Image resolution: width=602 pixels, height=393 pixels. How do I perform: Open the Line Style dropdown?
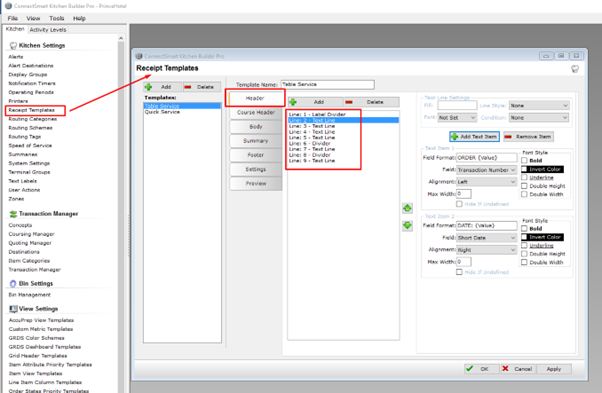tap(539, 106)
